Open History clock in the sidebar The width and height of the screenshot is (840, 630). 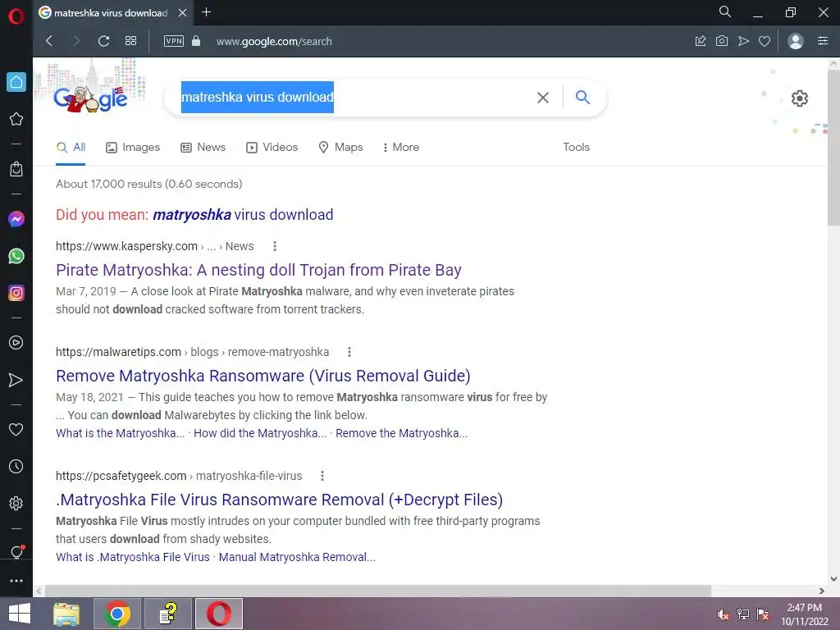16,466
